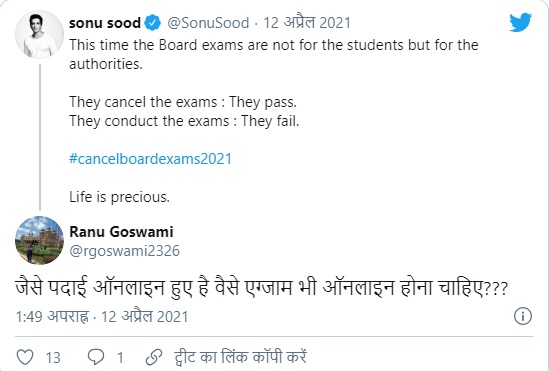Open Ranu Goswami's profile picture

[x=39, y=240]
